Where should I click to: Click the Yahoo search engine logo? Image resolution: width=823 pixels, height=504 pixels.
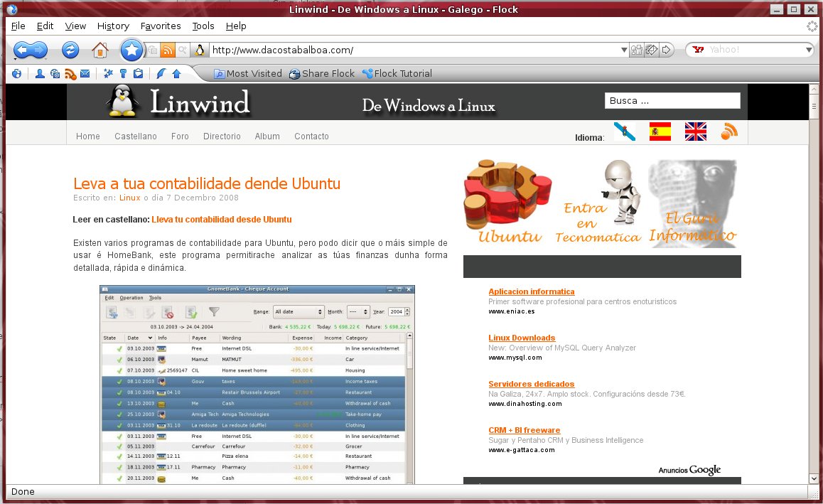coord(697,50)
